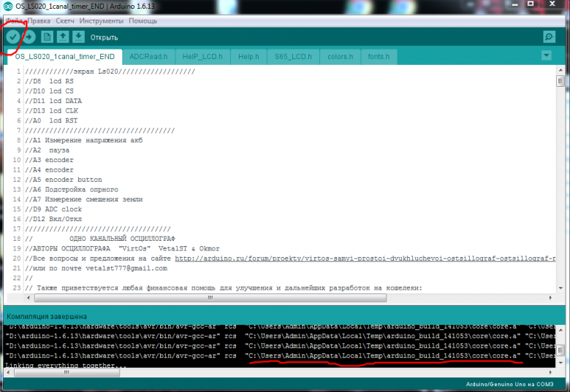Click editor scrollbar up arrow
This screenshot has width=570, height=392.
click(560, 69)
